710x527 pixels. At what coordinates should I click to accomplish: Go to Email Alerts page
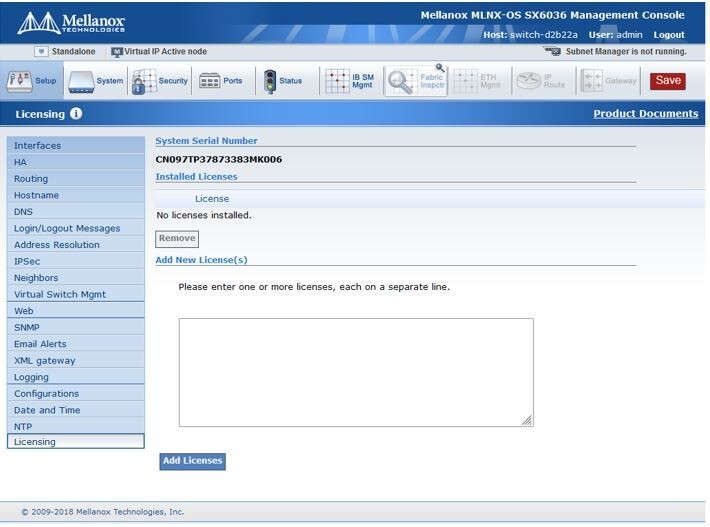[x=76, y=344]
